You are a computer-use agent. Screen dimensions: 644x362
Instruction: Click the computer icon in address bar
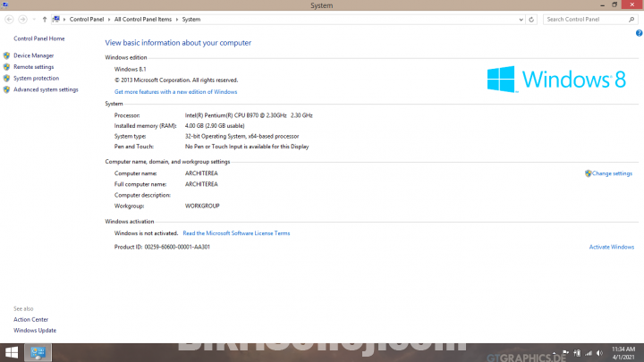pos(56,20)
